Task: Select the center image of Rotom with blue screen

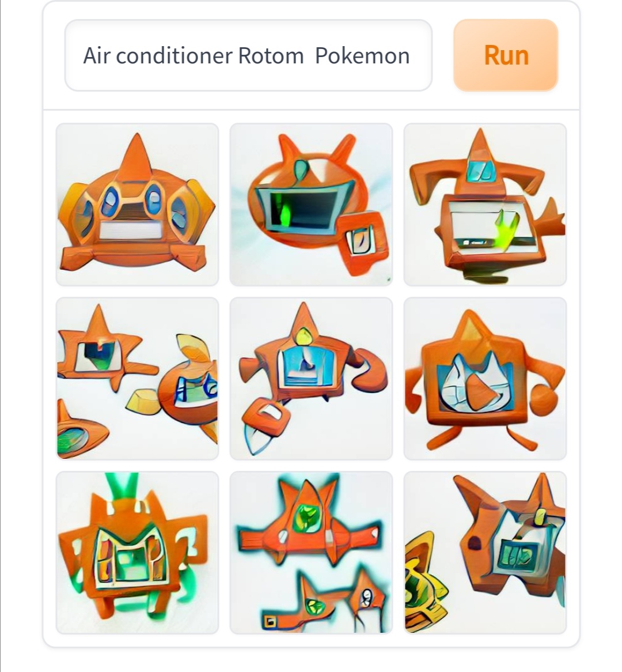Action: (311, 379)
